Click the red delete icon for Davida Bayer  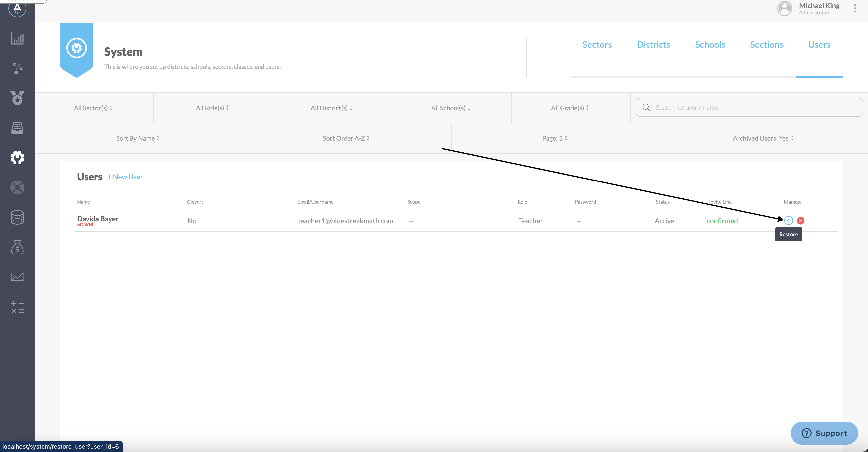(x=801, y=221)
